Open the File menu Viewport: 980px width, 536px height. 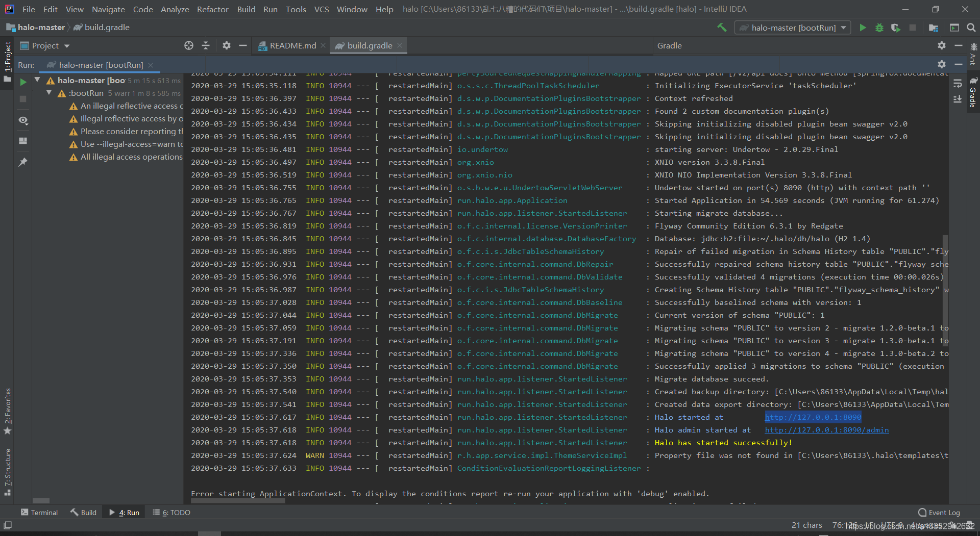pyautogui.click(x=29, y=9)
